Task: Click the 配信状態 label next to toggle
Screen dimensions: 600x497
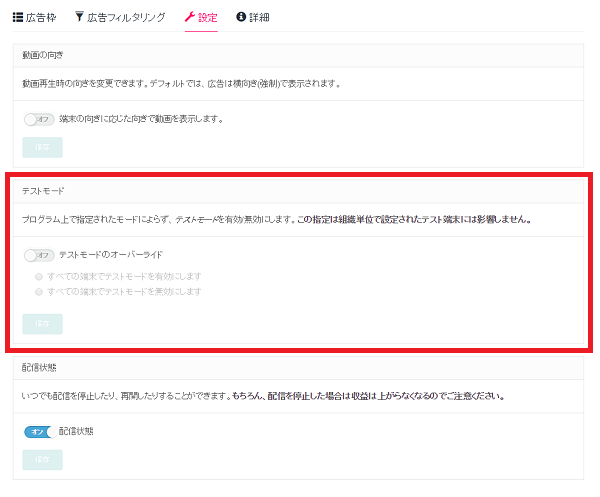Action: (x=76, y=431)
